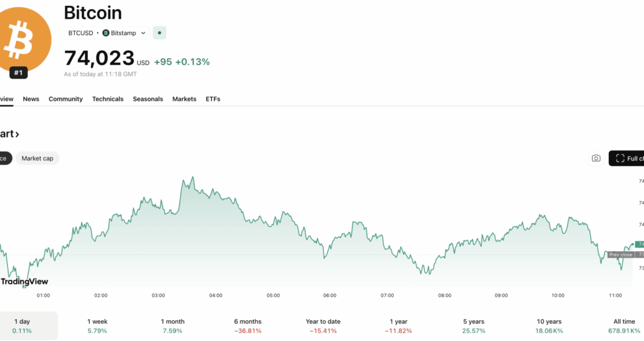
Task: Select Year to date range
Action: pyautogui.click(x=322, y=325)
